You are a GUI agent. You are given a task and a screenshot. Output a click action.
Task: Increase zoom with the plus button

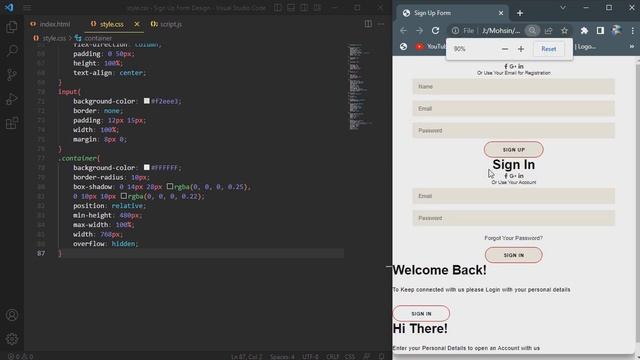(520, 49)
